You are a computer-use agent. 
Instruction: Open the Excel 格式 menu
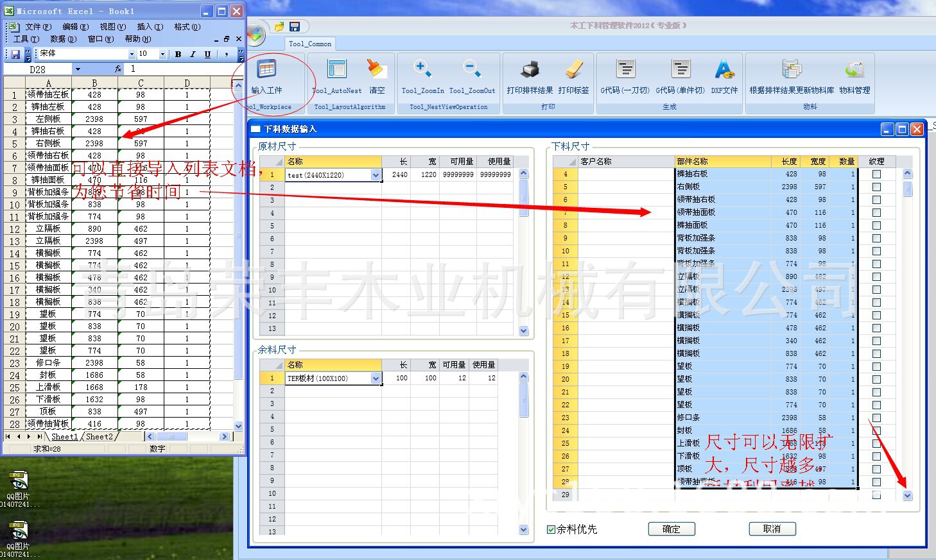[x=187, y=27]
